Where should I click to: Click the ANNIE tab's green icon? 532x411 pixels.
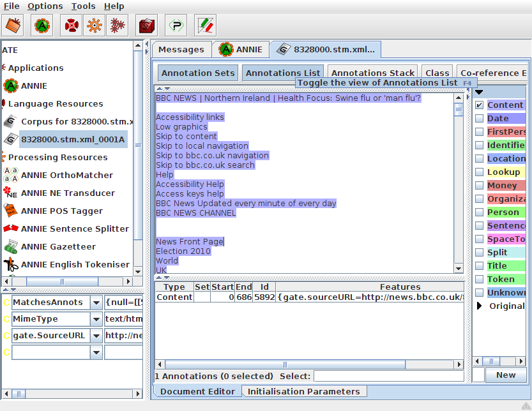(226, 50)
